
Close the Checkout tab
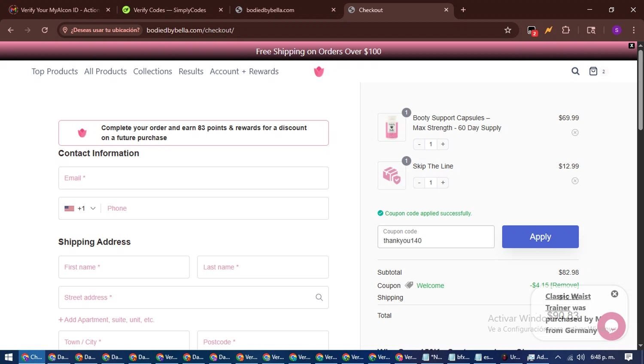446,10
